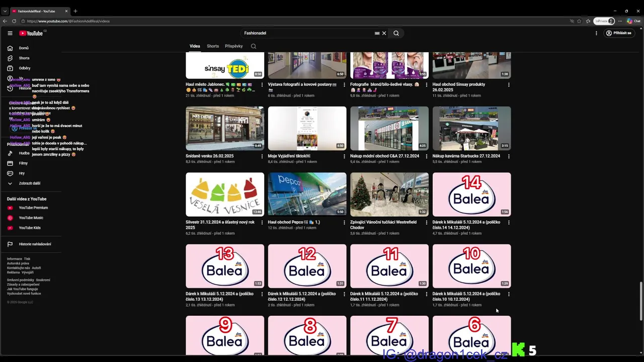Screen dimensions: 644x362
Task: Open options for Haul město Jablonec video
Action: coord(262,85)
